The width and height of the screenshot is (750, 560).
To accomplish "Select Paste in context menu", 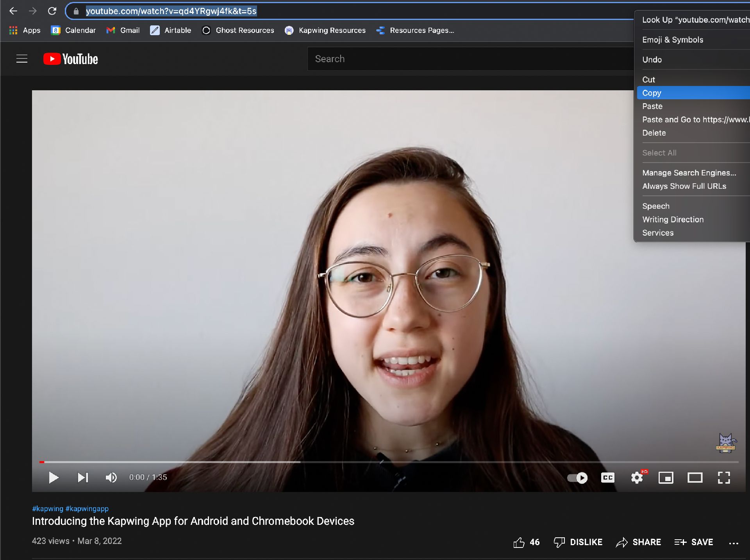I will pos(652,106).
